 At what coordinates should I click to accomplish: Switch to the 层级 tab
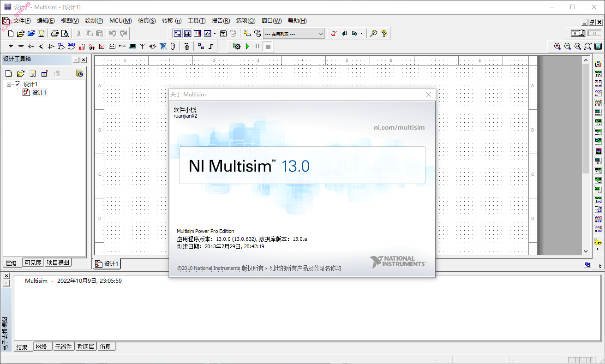click(11, 263)
